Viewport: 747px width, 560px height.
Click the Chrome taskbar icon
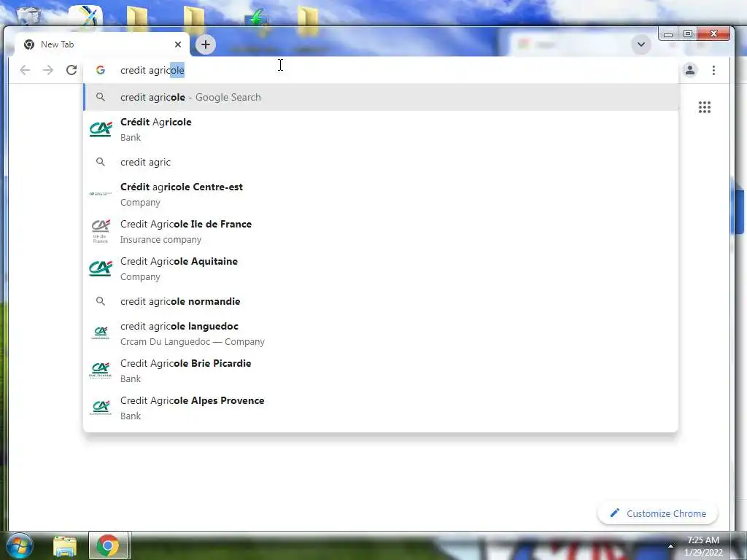[x=108, y=545]
